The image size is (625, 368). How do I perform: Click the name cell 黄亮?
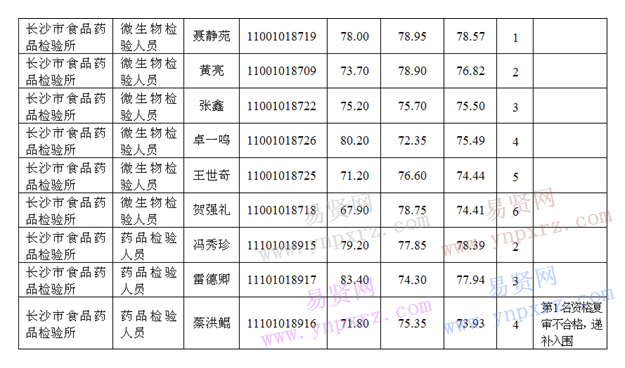tap(211, 71)
